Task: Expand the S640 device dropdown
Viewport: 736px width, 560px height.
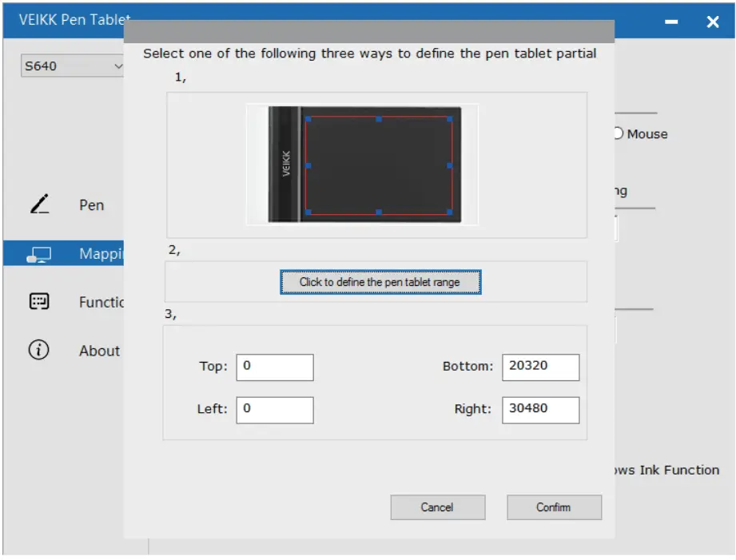Action: pyautogui.click(x=72, y=66)
